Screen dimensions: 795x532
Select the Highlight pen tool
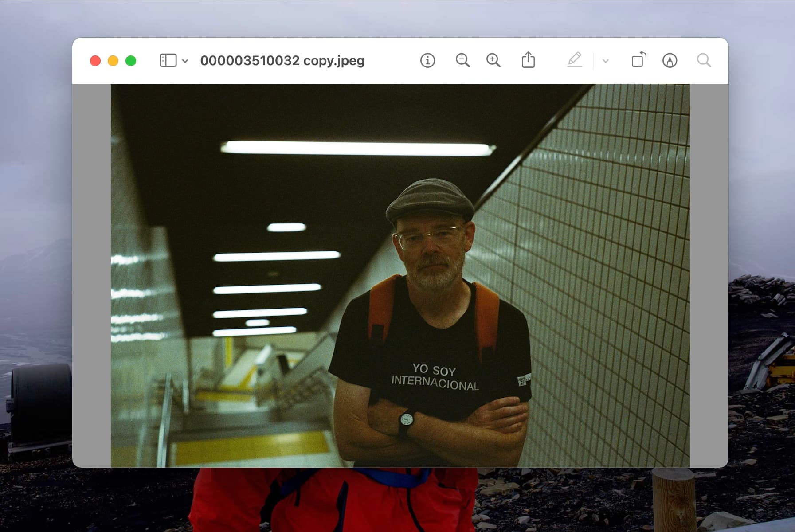[574, 60]
